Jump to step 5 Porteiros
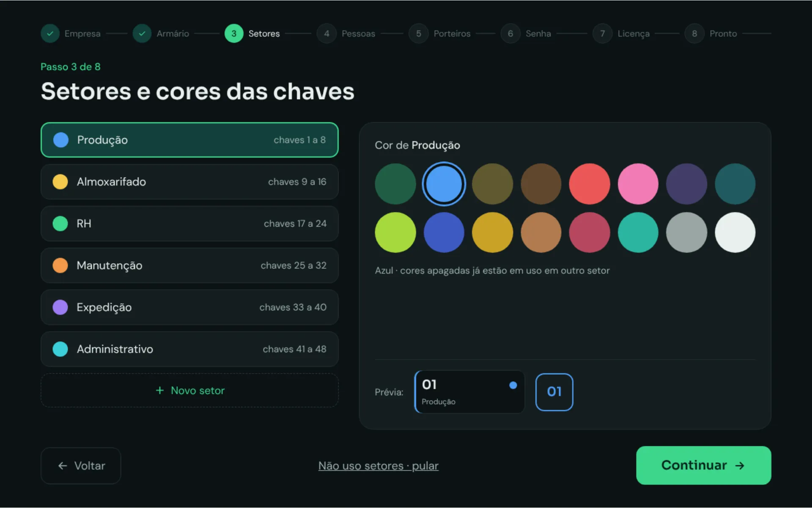This screenshot has width=812, height=508. (x=440, y=33)
